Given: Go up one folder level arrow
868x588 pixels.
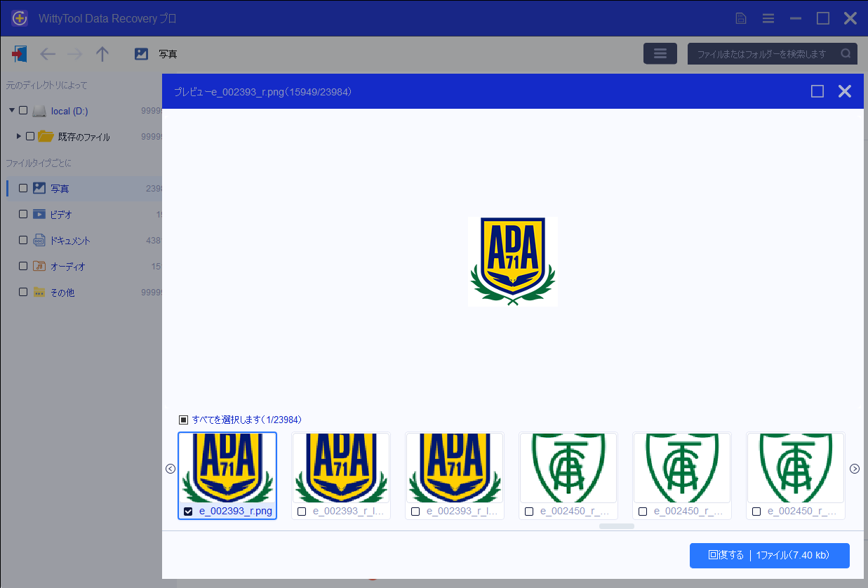Looking at the screenshot, I should click(x=102, y=54).
